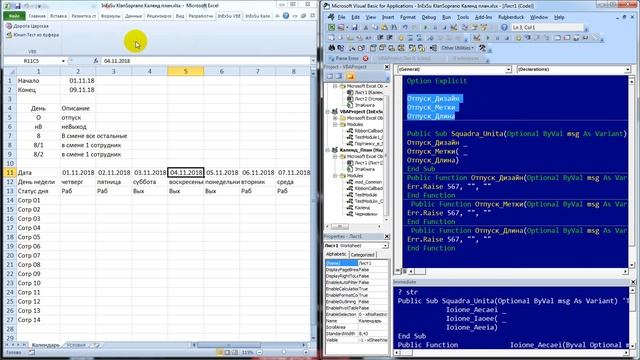Open the Debug menu in VBA editor
The height and width of the screenshot is (360, 640).
pos(429,17)
